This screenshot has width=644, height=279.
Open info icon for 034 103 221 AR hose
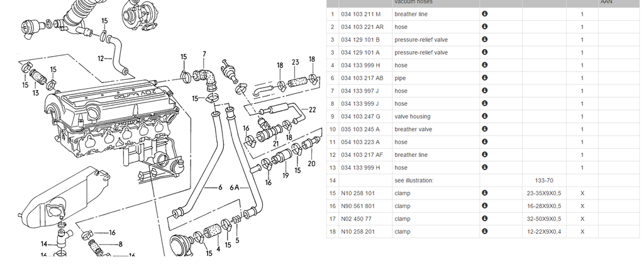point(484,26)
